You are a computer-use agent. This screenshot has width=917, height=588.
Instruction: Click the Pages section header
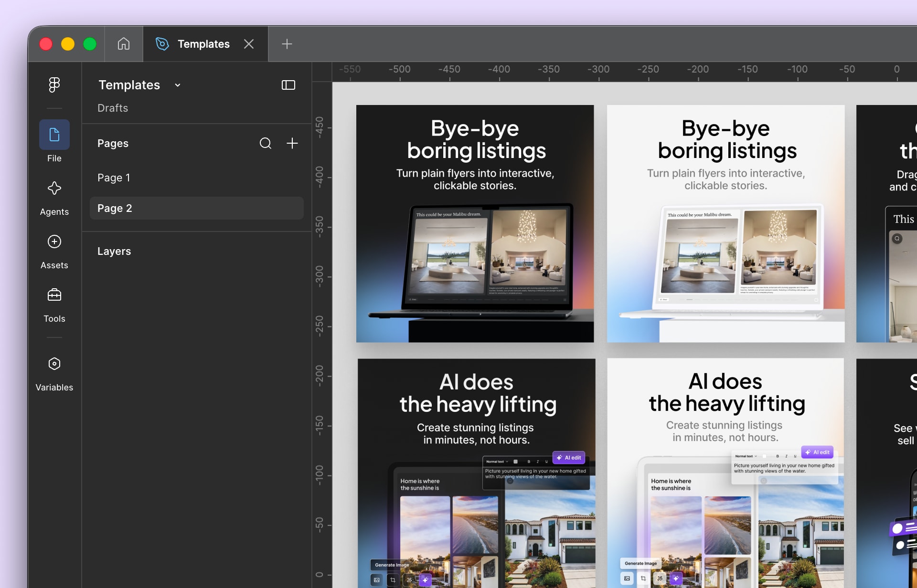tap(113, 143)
